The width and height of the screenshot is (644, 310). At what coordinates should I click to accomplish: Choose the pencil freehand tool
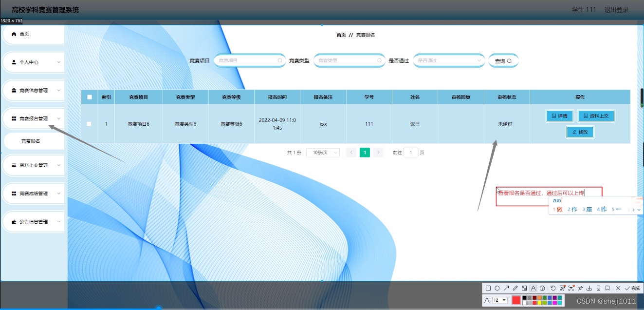click(515, 288)
